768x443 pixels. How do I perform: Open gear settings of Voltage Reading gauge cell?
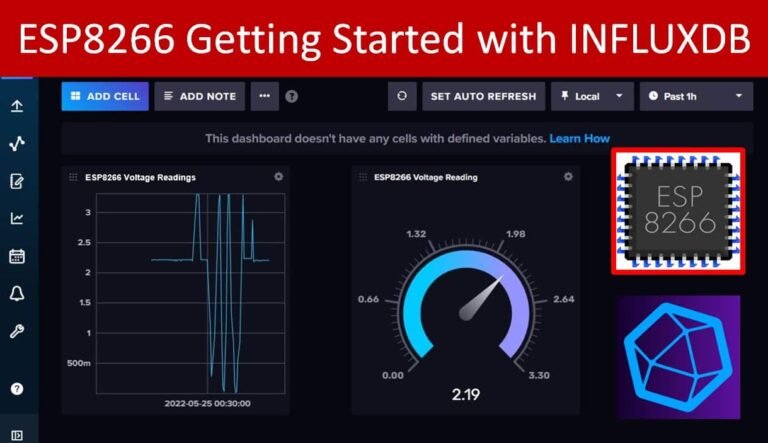coord(568,176)
